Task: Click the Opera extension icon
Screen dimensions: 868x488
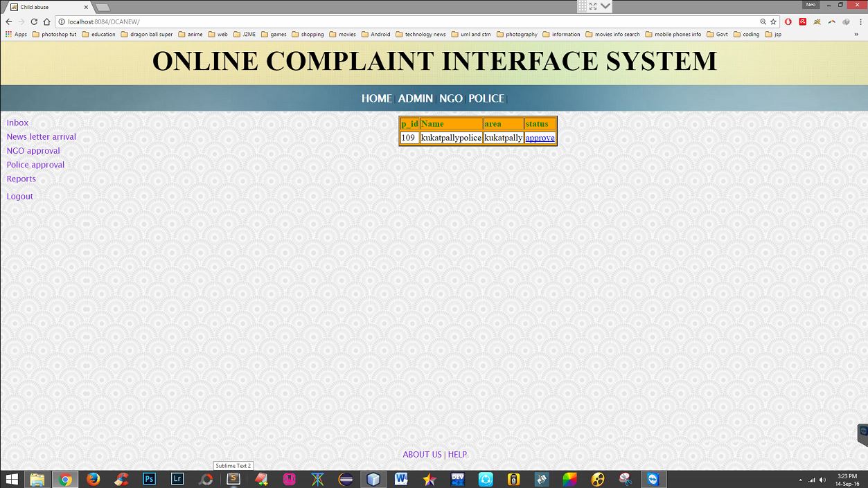Action: coord(788,21)
